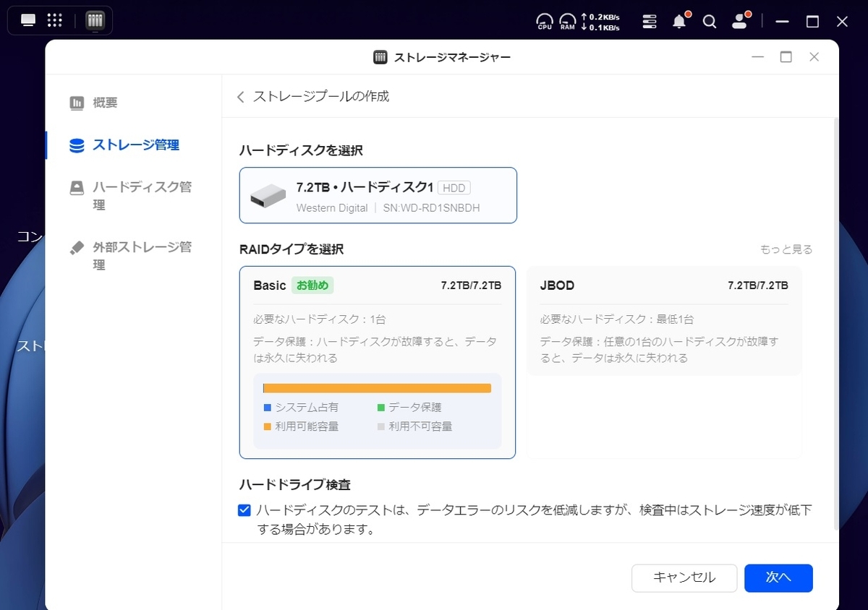
Task: Maximize the Storage Manager window
Action: click(x=786, y=57)
